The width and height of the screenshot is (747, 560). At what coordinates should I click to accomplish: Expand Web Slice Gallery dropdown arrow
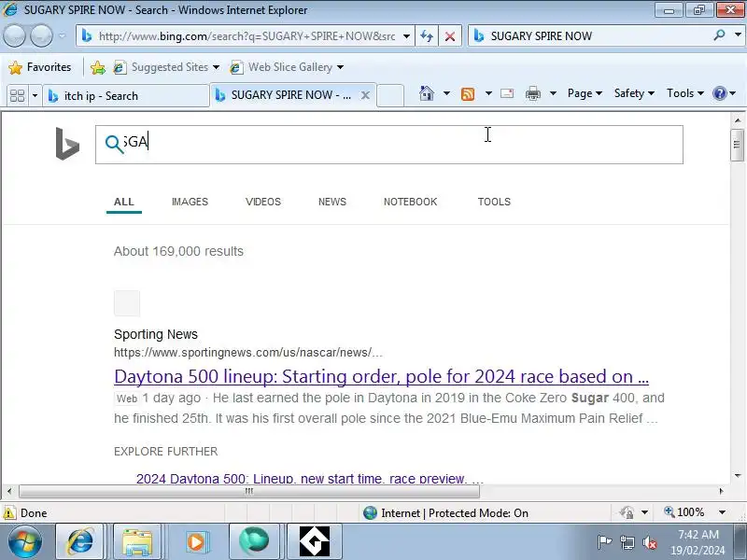click(x=340, y=67)
